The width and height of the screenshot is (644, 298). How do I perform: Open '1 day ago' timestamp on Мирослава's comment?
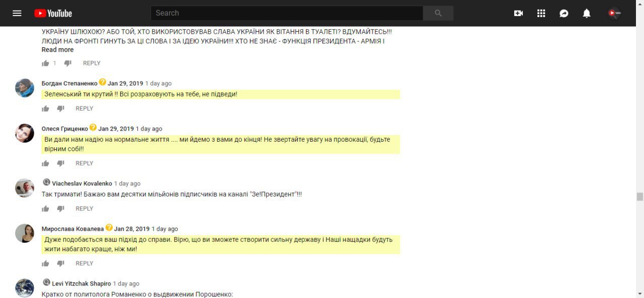[x=165, y=229]
